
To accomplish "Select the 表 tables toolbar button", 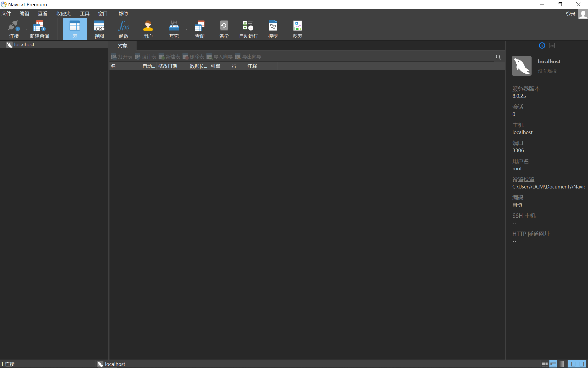I will [75, 29].
